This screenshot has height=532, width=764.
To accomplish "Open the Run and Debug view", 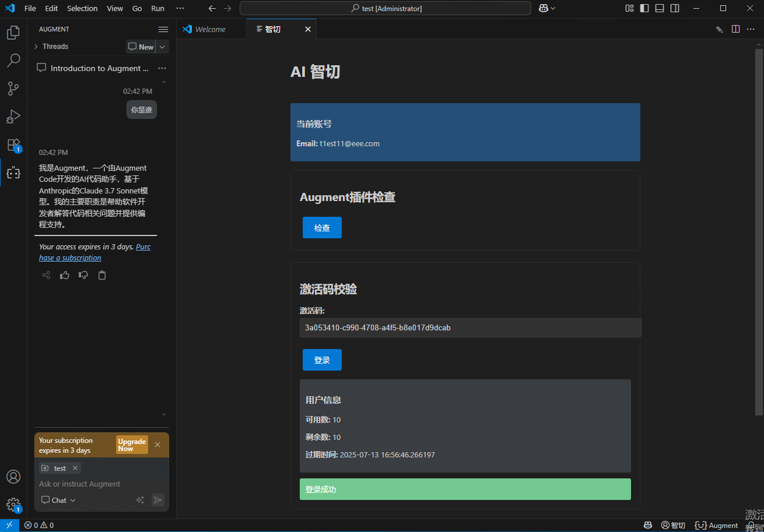I will coord(13,117).
